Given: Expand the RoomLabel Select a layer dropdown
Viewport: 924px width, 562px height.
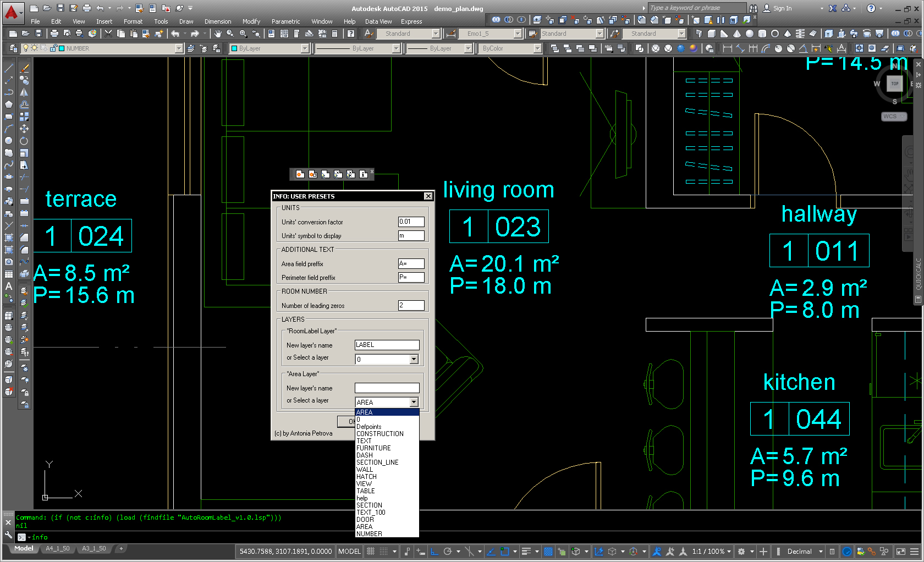Looking at the screenshot, I should (414, 359).
